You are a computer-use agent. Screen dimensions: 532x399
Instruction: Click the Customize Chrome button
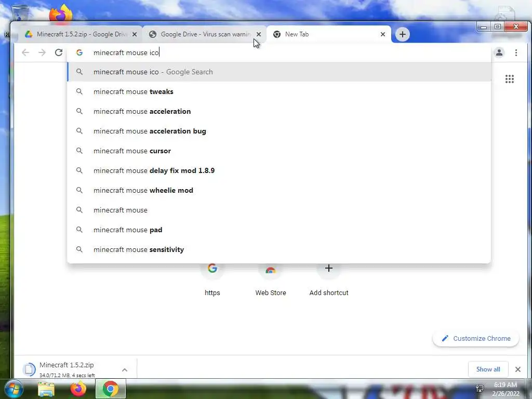point(476,339)
